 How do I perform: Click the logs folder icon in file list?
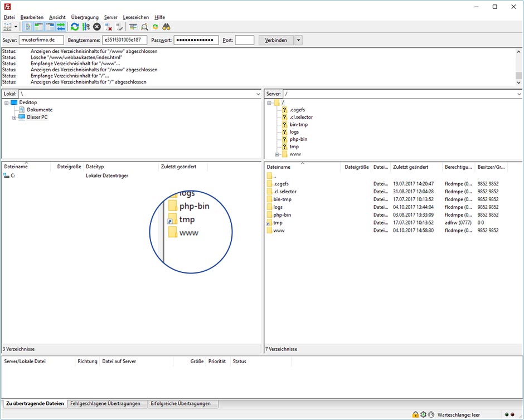pos(270,207)
